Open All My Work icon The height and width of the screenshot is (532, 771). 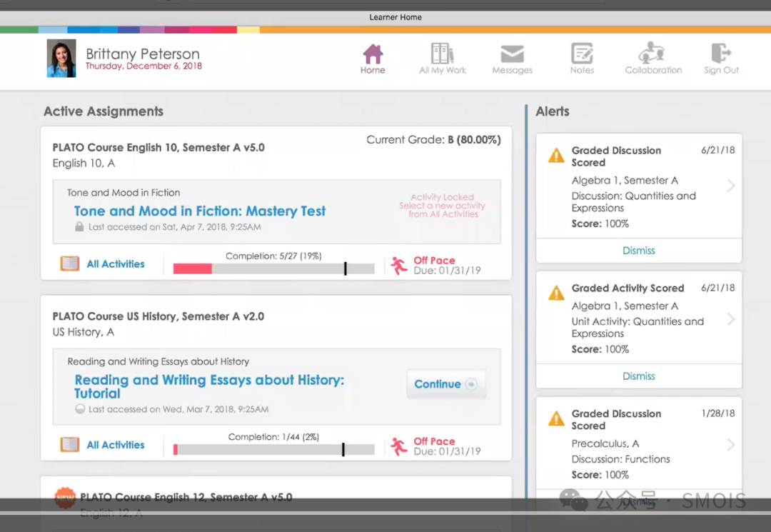[443, 54]
